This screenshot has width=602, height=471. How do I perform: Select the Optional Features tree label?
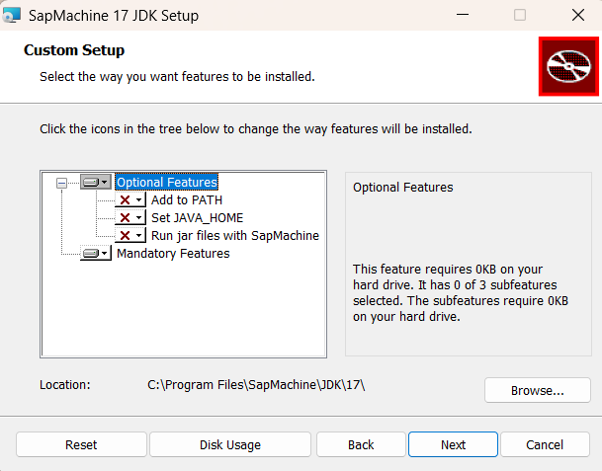167,182
